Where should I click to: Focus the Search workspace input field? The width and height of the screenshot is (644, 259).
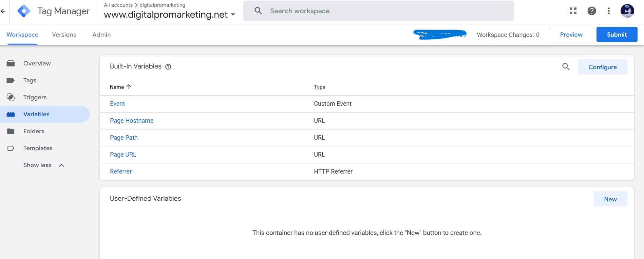379,11
